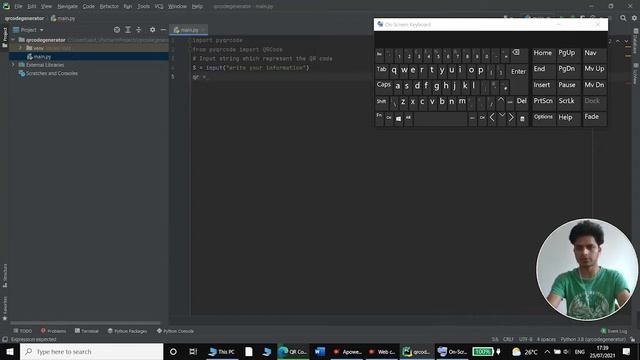640x360 pixels.
Task: Click the Windows logo key on On-Screen Keyboard
Action: (398, 119)
